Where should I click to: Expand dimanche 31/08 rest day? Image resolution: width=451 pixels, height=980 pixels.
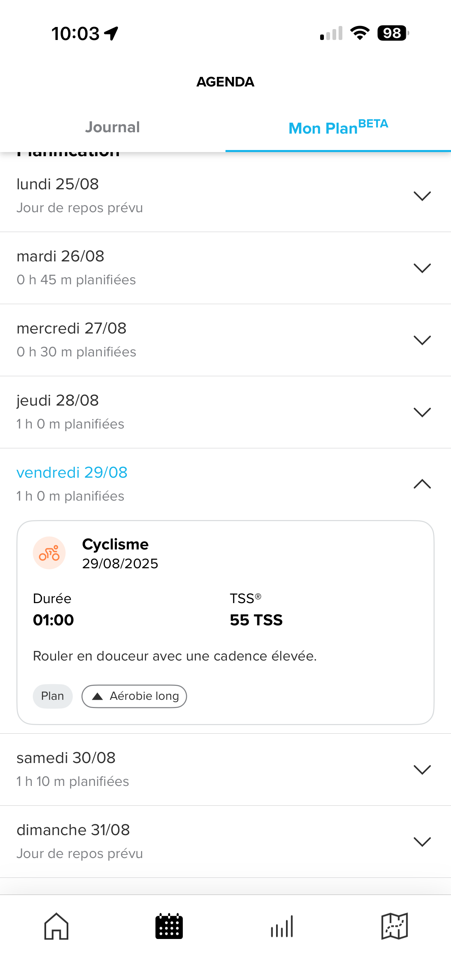click(225, 842)
